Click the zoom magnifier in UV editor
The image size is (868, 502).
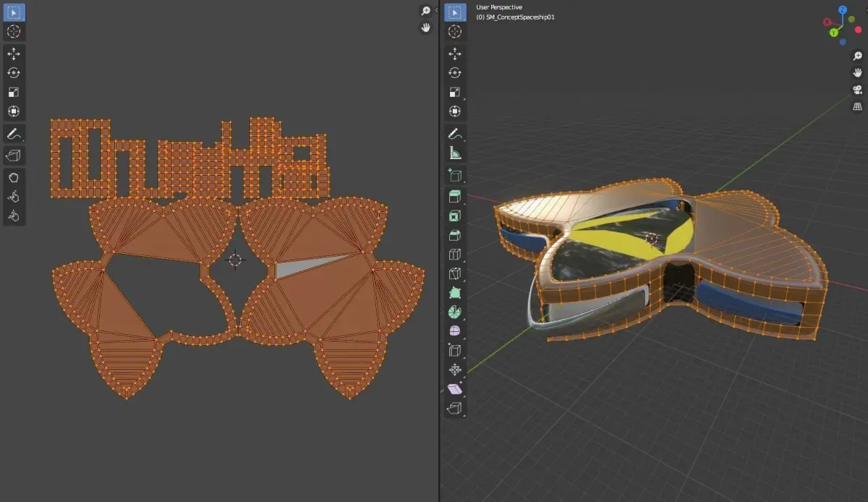click(426, 10)
